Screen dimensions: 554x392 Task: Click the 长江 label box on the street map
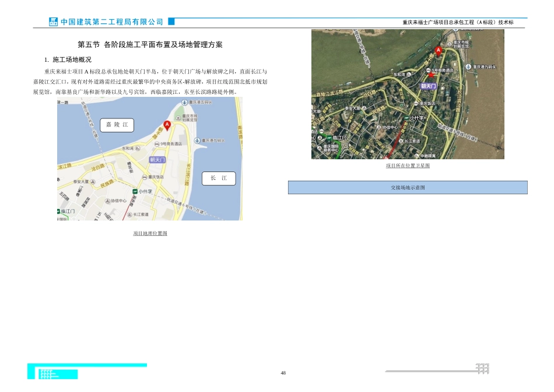click(219, 178)
